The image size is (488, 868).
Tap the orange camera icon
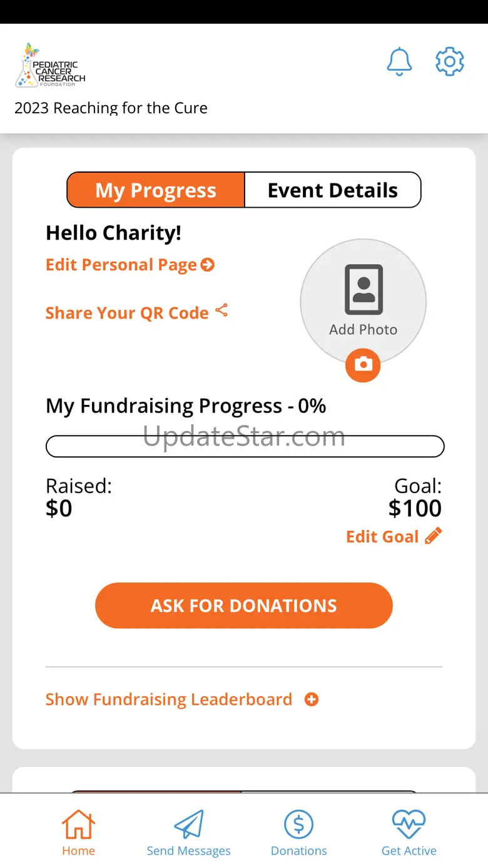363,364
